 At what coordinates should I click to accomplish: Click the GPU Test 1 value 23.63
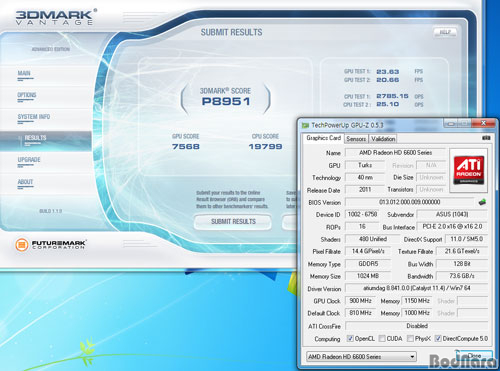pos(388,72)
